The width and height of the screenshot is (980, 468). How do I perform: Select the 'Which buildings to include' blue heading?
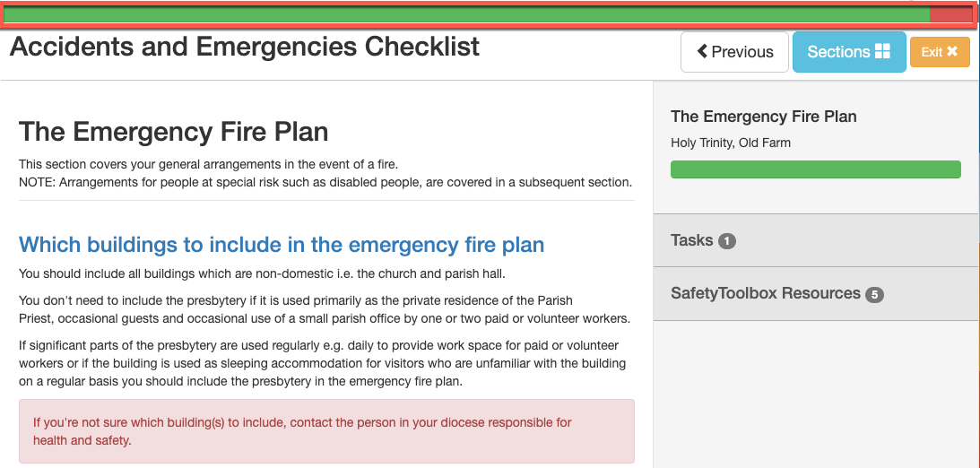[x=282, y=244]
